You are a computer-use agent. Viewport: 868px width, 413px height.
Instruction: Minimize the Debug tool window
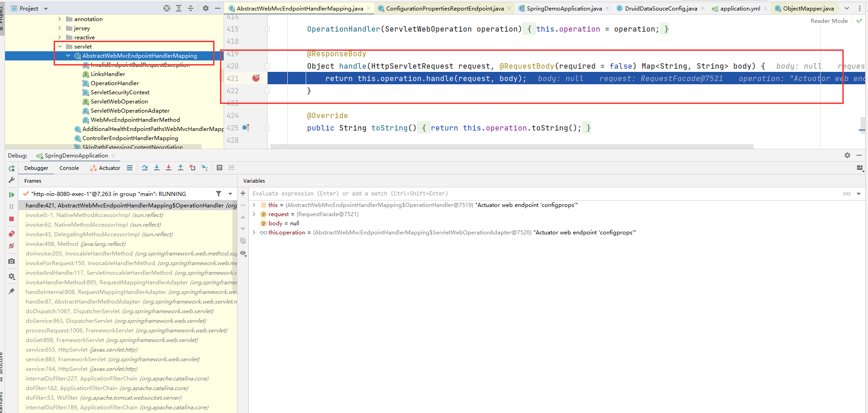tap(859, 155)
